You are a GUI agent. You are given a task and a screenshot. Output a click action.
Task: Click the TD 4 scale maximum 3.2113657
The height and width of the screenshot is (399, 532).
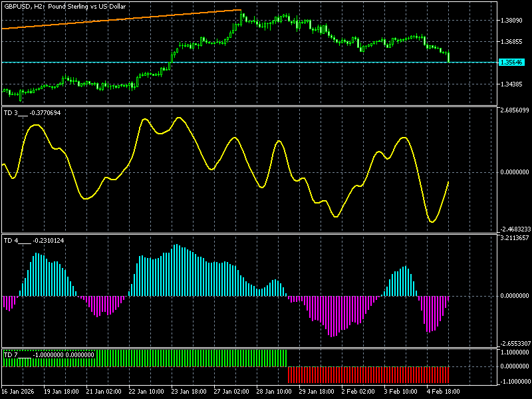515,238
